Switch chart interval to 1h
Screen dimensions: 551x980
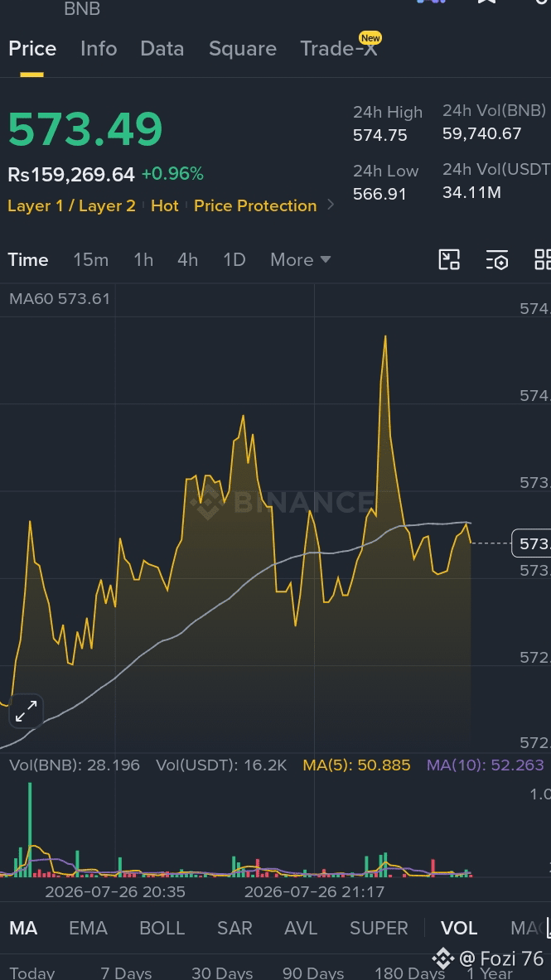(143, 260)
